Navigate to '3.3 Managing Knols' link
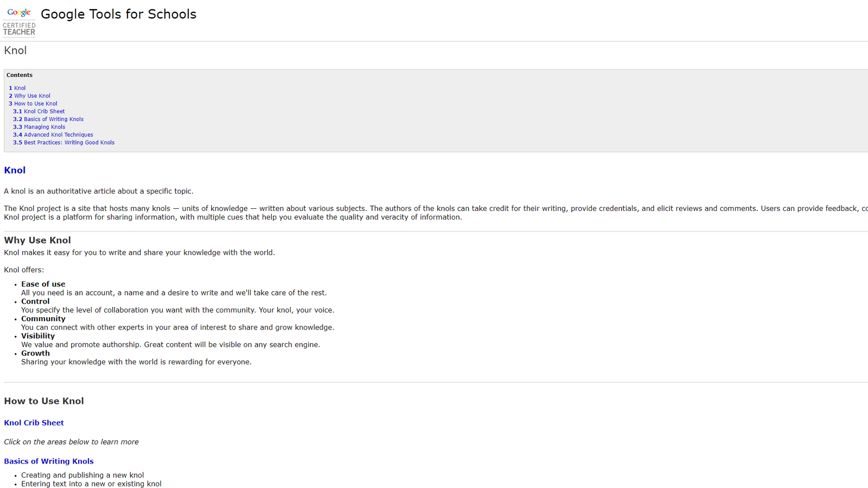The height and width of the screenshot is (488, 868). click(x=39, y=127)
